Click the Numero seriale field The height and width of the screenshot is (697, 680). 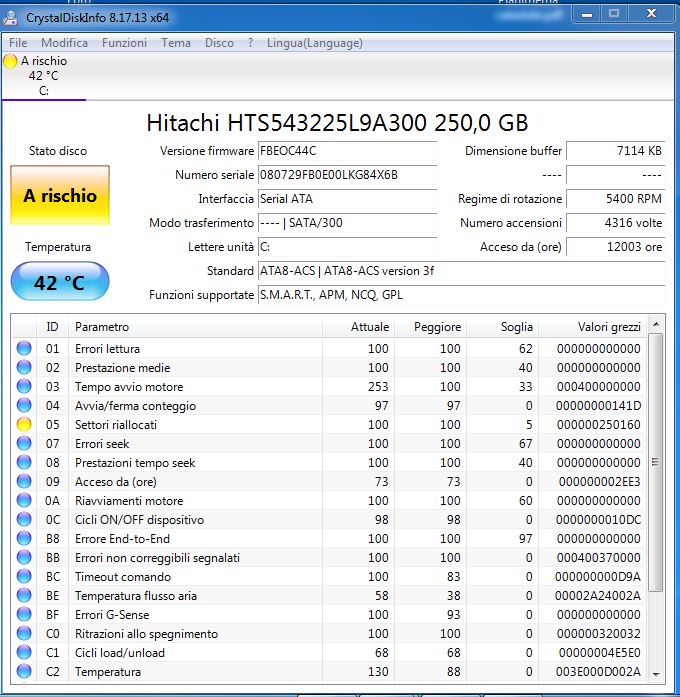347,175
